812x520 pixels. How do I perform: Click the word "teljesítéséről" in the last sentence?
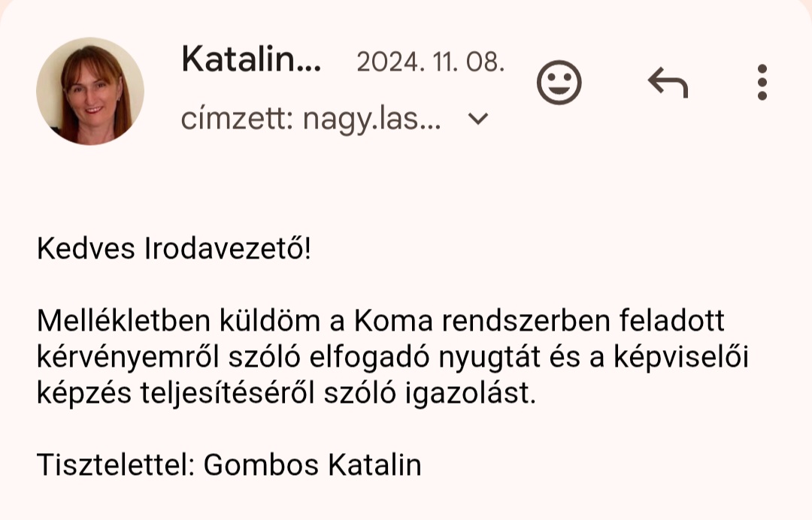[227, 394]
